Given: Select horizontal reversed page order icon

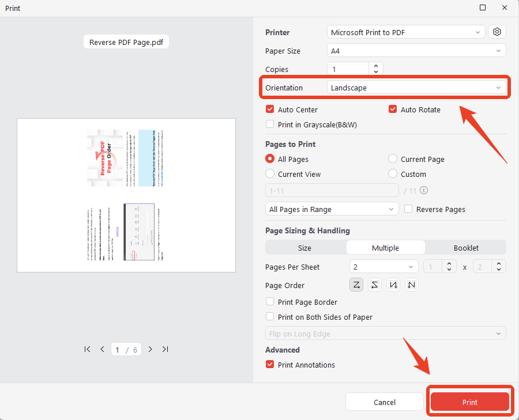Looking at the screenshot, I should click(x=375, y=285).
